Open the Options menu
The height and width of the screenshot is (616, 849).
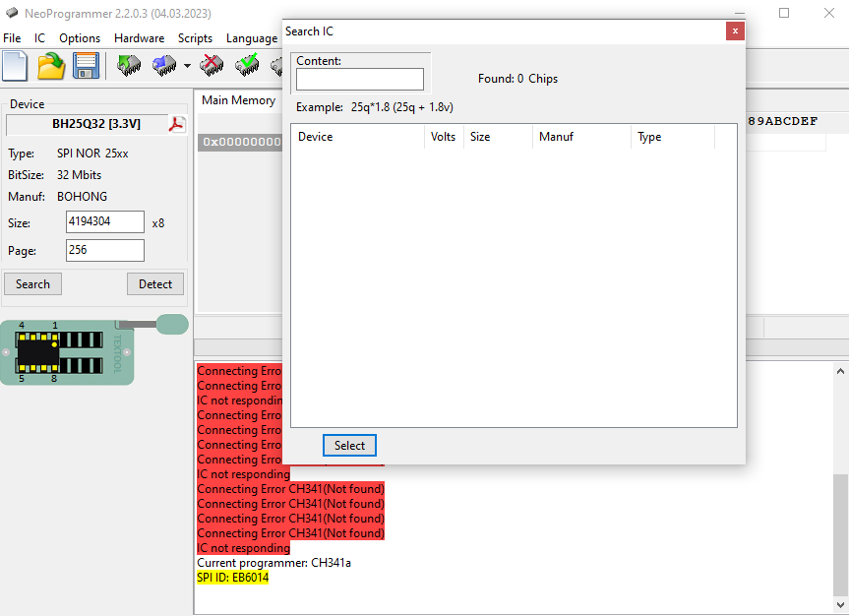tap(80, 38)
